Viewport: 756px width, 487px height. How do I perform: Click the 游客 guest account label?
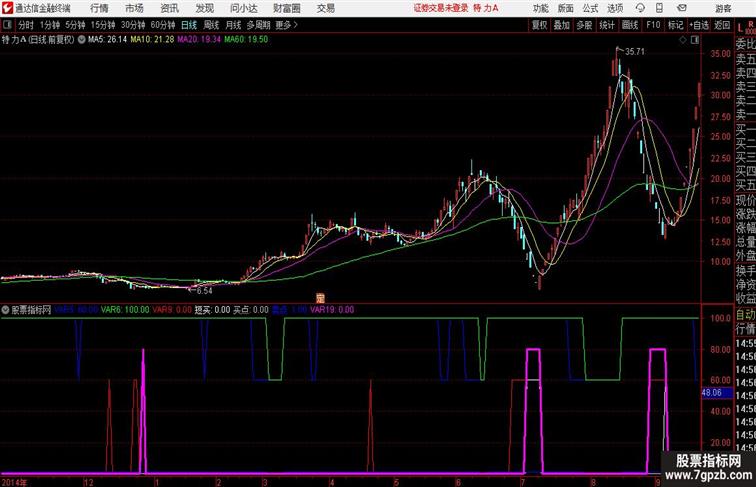click(723, 8)
